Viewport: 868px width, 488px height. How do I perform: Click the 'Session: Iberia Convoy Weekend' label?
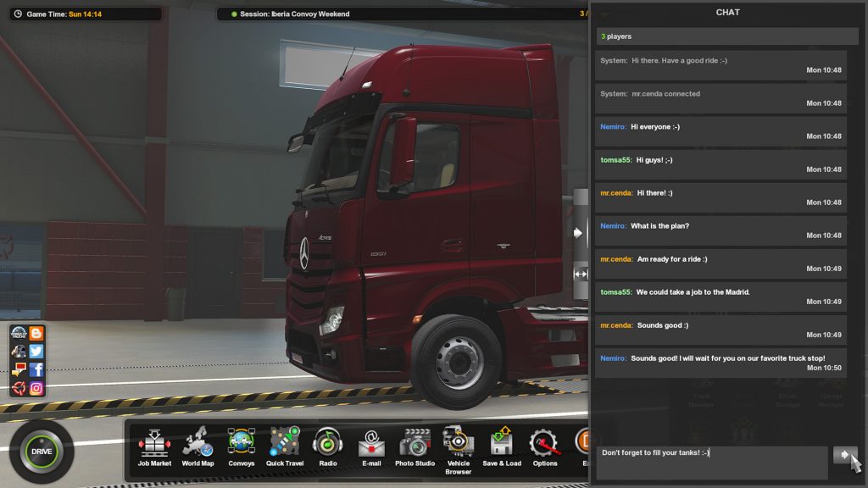coord(294,14)
